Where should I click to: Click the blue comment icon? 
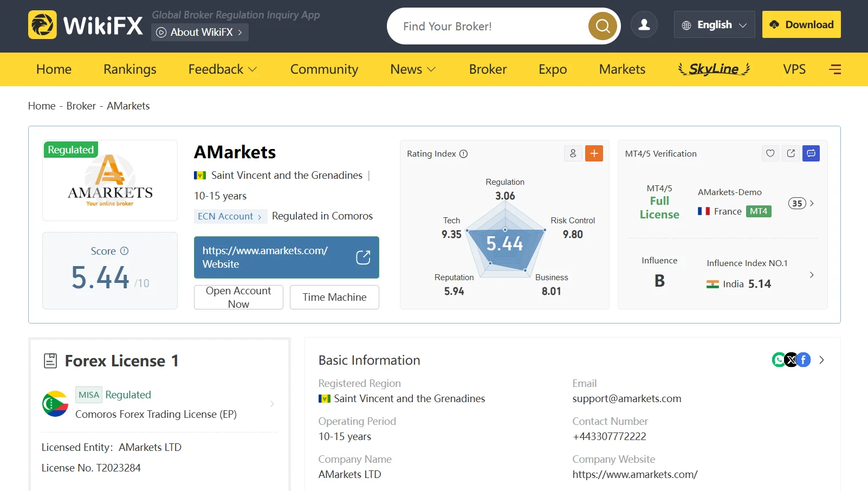coord(811,153)
